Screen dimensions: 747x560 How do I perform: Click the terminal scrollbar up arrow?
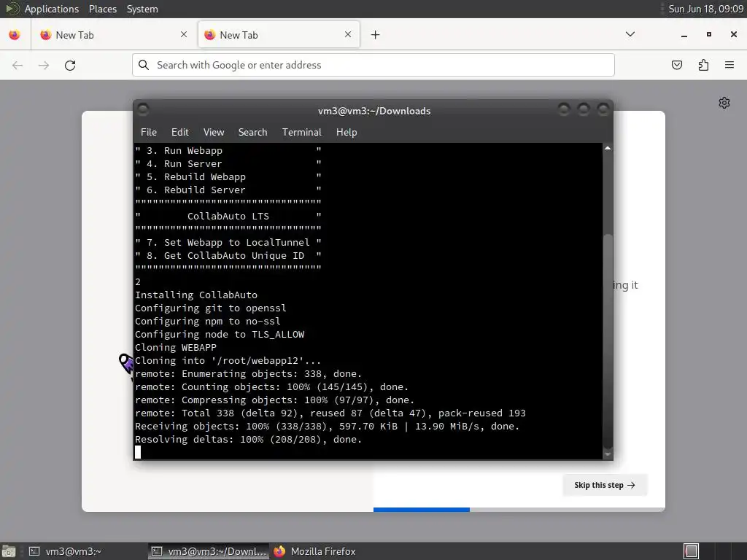click(608, 149)
